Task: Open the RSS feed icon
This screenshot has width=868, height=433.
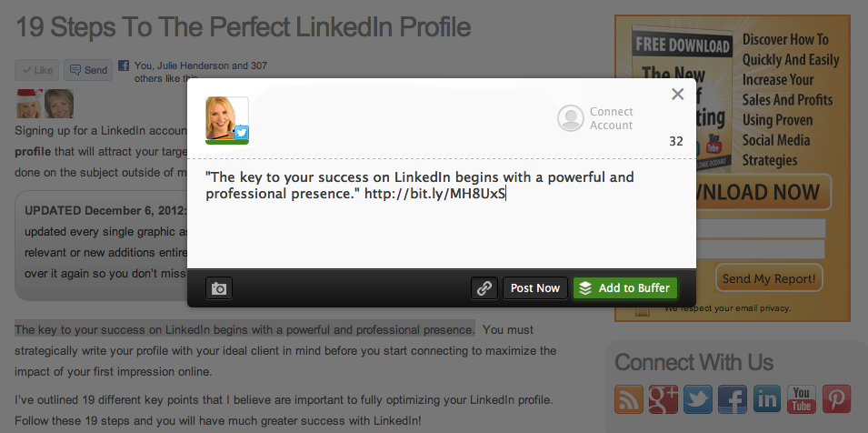Action: tap(630, 398)
